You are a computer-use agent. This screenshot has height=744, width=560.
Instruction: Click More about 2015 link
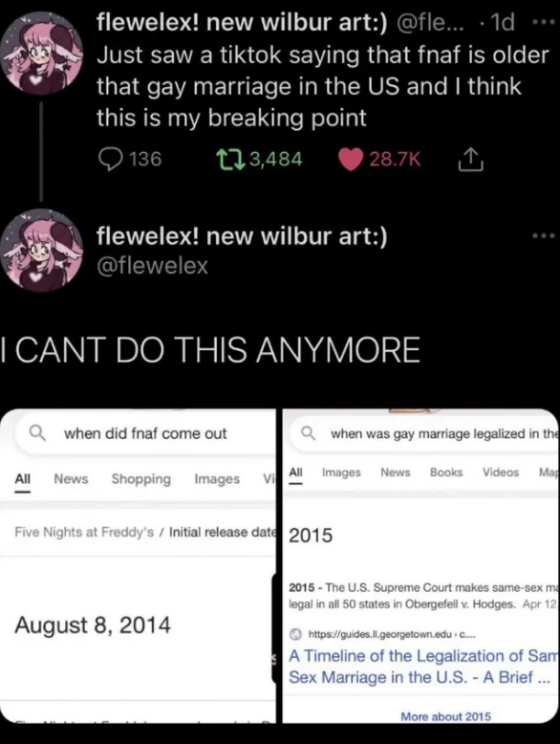click(445, 716)
